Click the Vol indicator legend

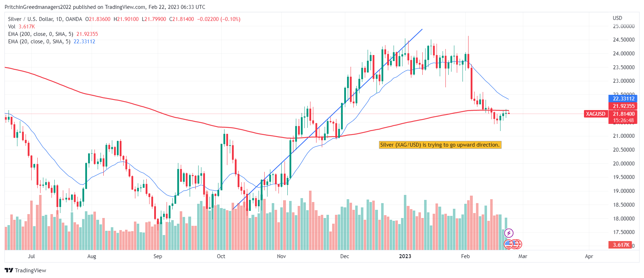tap(21, 27)
